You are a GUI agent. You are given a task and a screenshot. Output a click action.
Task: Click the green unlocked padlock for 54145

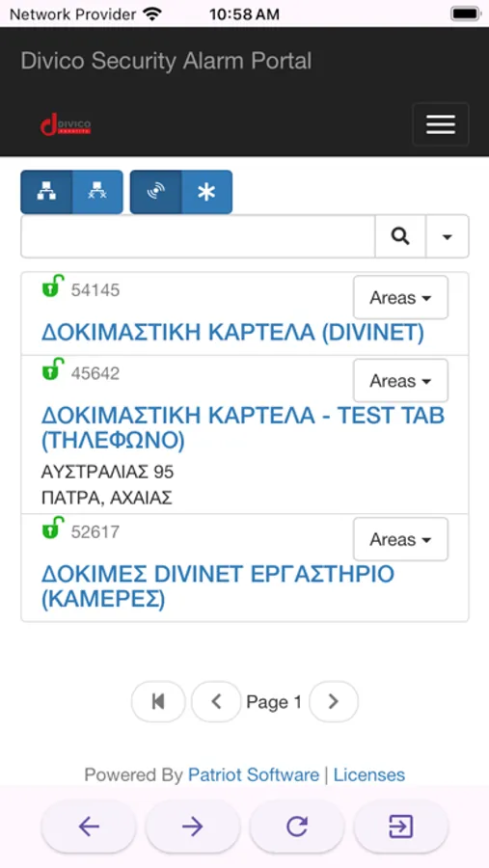click(x=53, y=286)
